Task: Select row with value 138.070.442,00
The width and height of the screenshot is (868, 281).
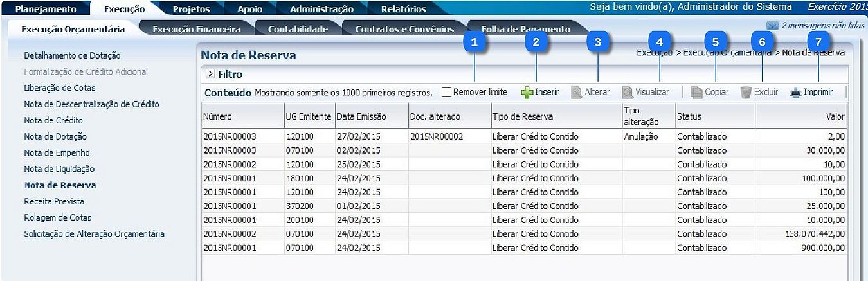Action: coord(524,234)
